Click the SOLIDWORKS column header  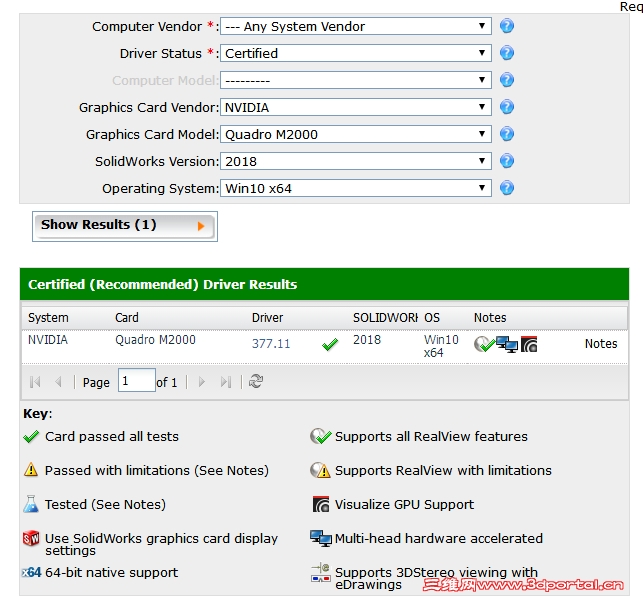[x=384, y=317]
